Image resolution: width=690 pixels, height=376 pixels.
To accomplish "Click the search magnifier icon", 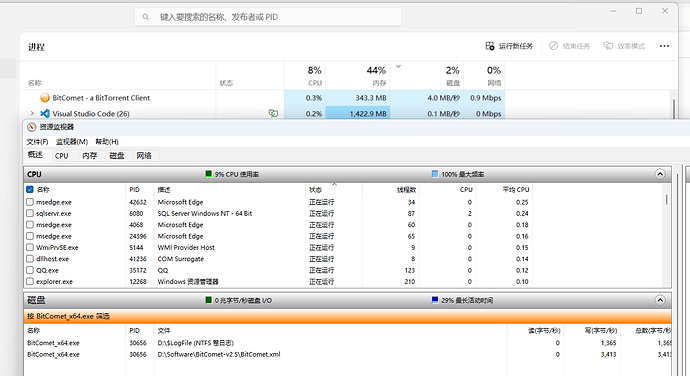I will point(145,17).
